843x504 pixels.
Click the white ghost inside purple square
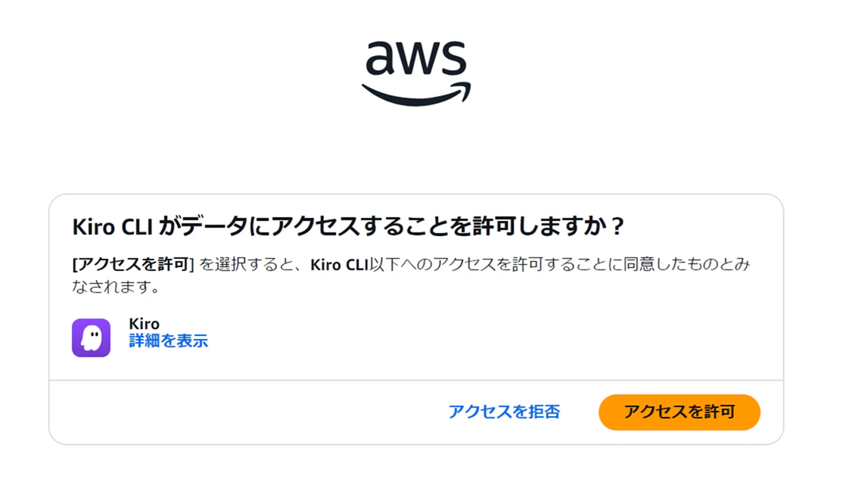(92, 338)
